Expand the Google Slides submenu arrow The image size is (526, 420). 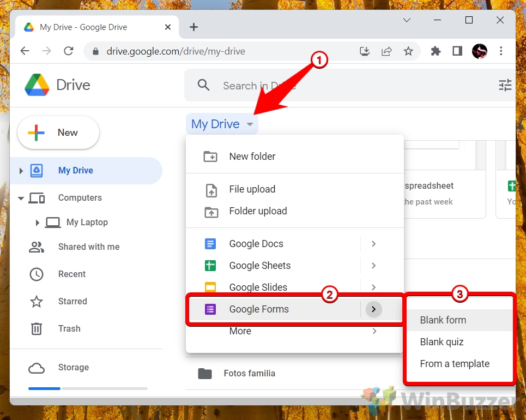pos(374,287)
